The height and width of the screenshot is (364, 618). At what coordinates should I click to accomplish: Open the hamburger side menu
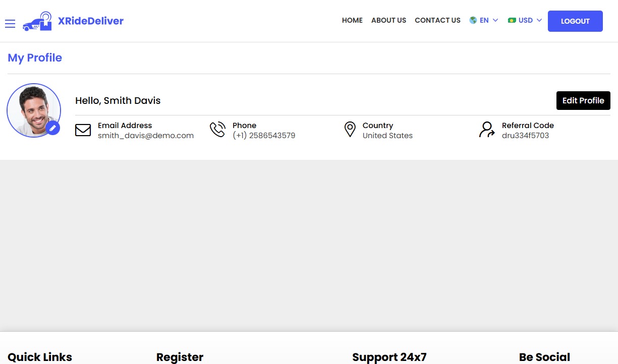[10, 24]
